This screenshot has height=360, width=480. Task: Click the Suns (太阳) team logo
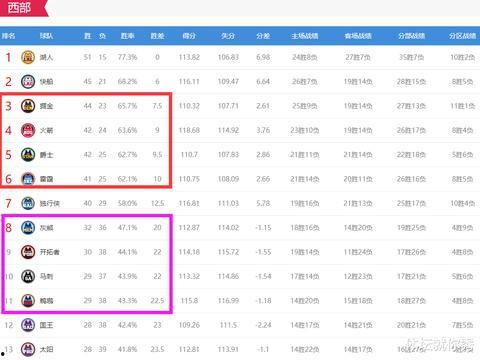click(x=28, y=349)
